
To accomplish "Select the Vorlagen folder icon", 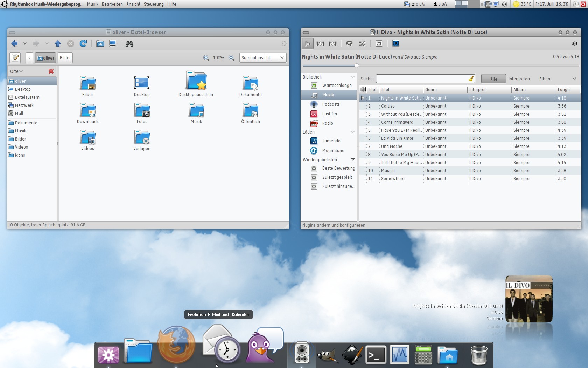I will click(x=142, y=140).
